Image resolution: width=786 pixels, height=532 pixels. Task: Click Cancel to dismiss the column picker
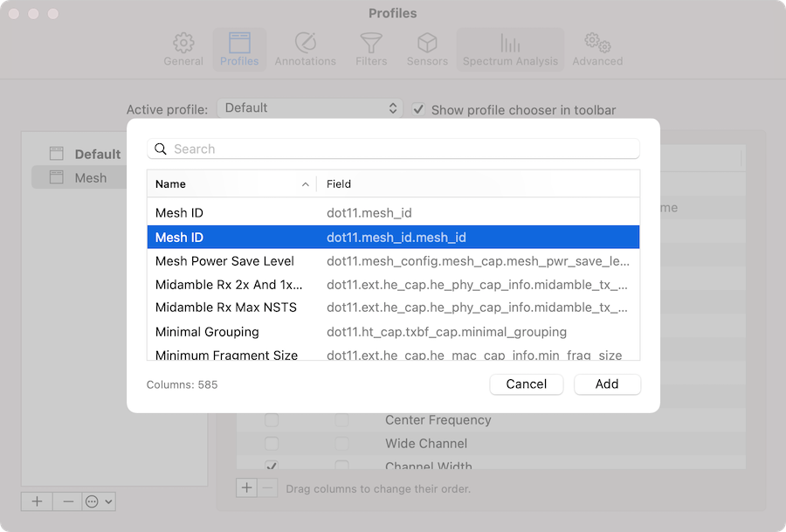pyautogui.click(x=526, y=383)
